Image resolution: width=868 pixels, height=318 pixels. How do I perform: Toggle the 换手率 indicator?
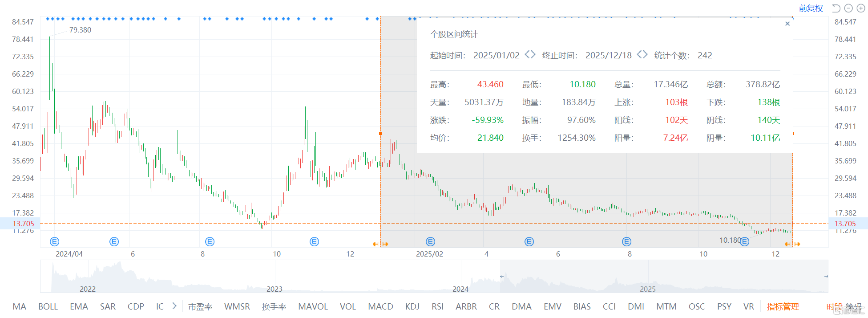pyautogui.click(x=274, y=306)
